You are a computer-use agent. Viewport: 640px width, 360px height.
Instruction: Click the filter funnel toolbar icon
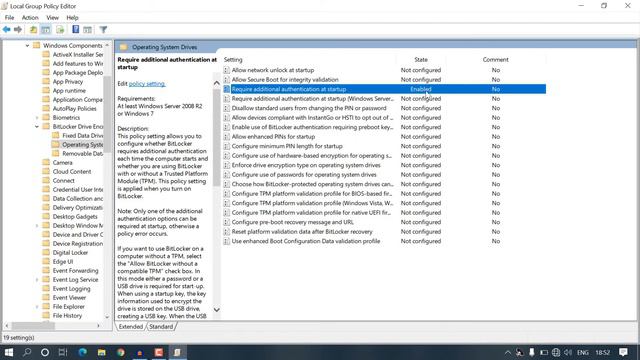coord(103,29)
